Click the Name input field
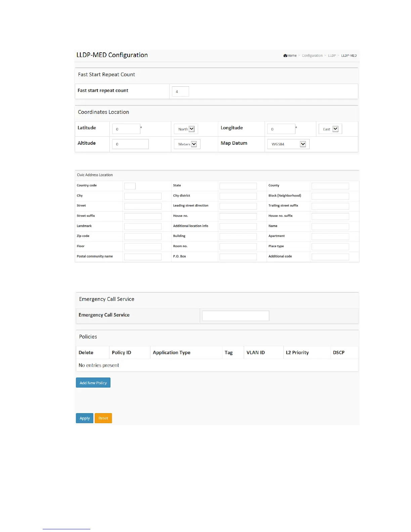This screenshot has width=411, height=532. click(330, 226)
